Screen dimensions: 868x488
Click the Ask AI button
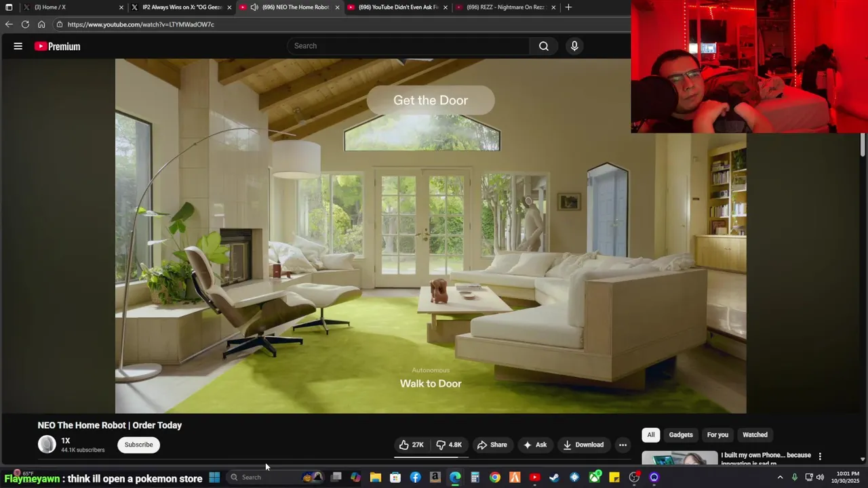(x=534, y=445)
